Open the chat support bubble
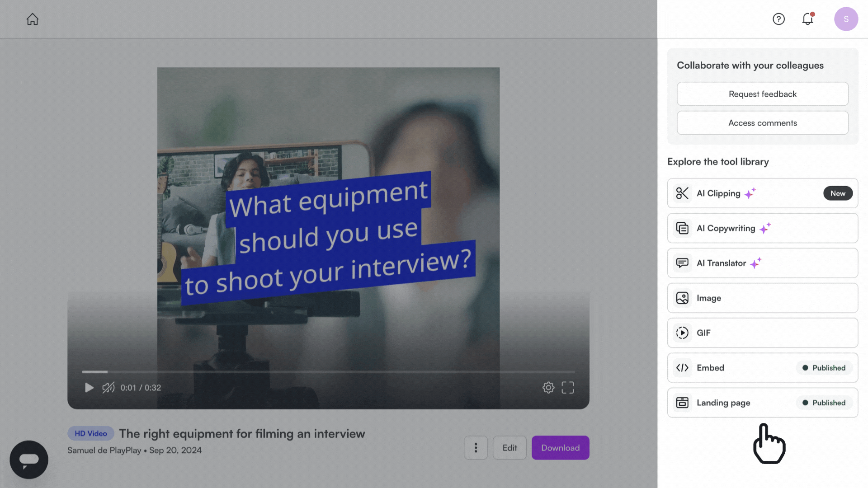This screenshot has width=868, height=488. tap(29, 460)
